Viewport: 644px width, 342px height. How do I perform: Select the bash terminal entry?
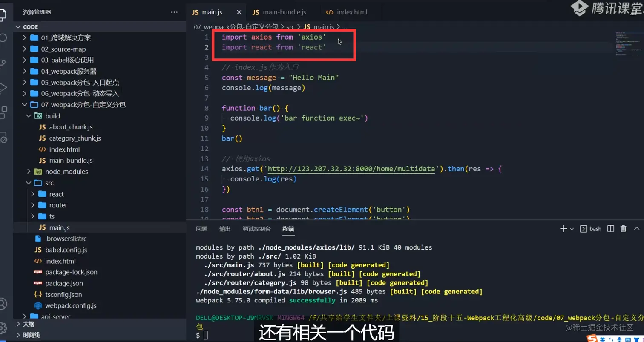pos(591,229)
